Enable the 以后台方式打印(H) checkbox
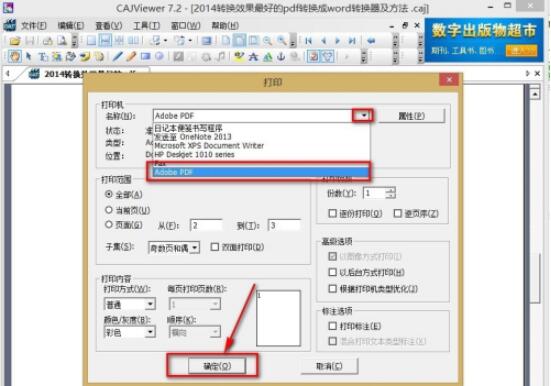Screen dimensions: 551x386 point(332,272)
